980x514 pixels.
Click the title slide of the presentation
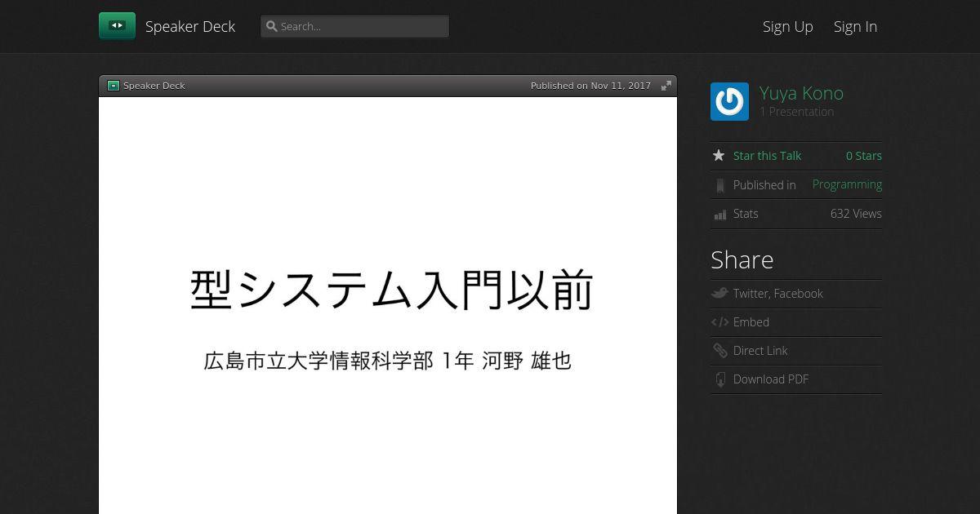388,305
